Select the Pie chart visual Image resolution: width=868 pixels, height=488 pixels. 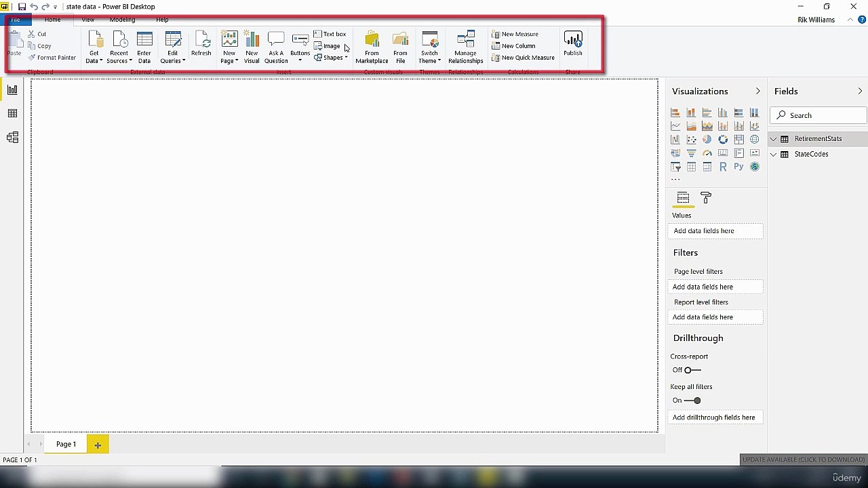pos(707,140)
